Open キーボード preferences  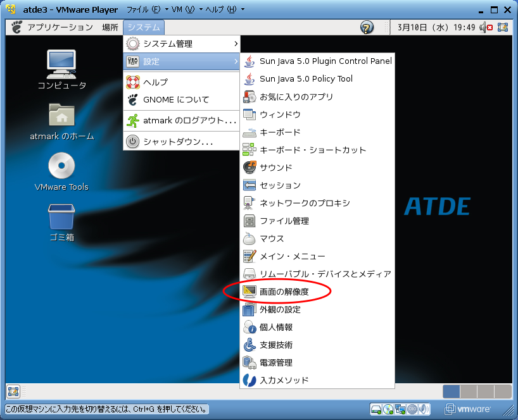(x=317, y=133)
